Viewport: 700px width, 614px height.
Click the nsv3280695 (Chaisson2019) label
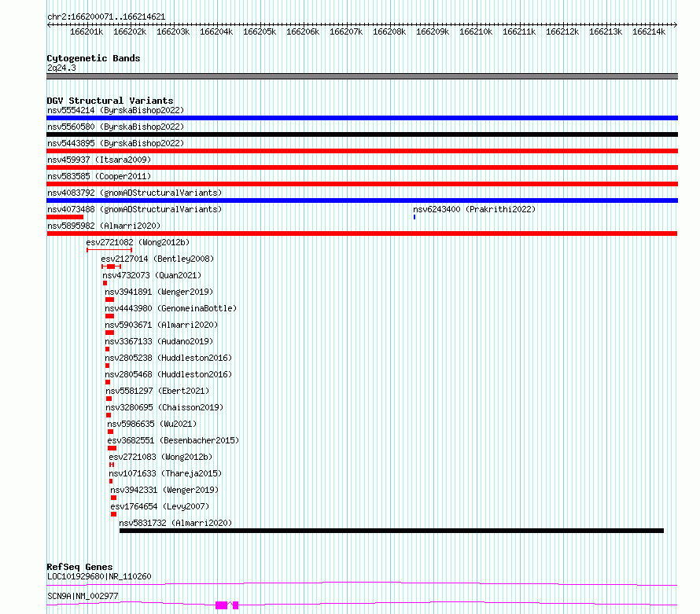[x=164, y=407]
